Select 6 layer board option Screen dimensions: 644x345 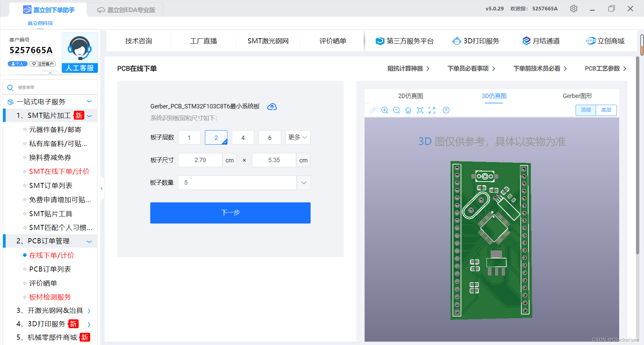(270, 138)
